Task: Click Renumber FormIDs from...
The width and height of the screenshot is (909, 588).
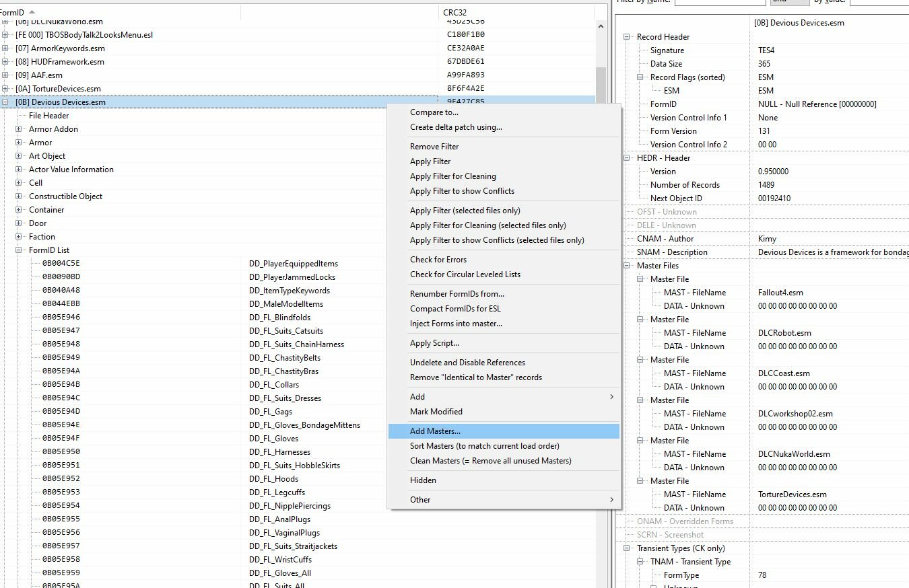Action: tap(504, 294)
